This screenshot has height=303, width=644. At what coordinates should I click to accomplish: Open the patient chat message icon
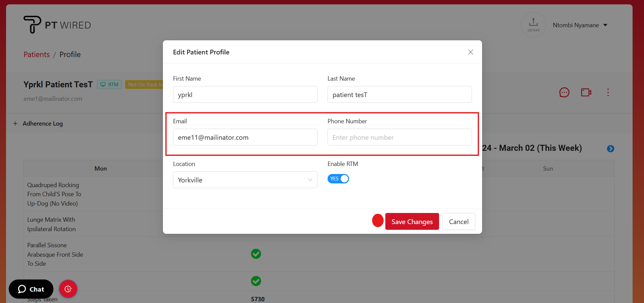pos(564,92)
